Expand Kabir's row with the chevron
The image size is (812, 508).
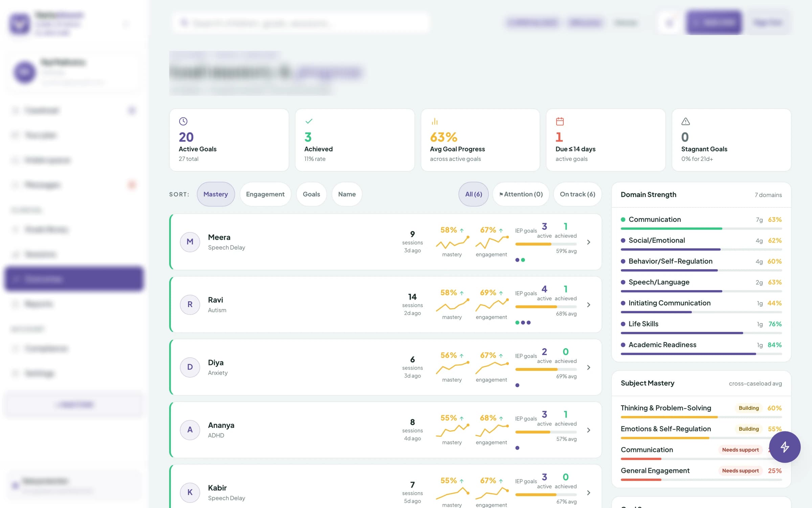coord(589,493)
